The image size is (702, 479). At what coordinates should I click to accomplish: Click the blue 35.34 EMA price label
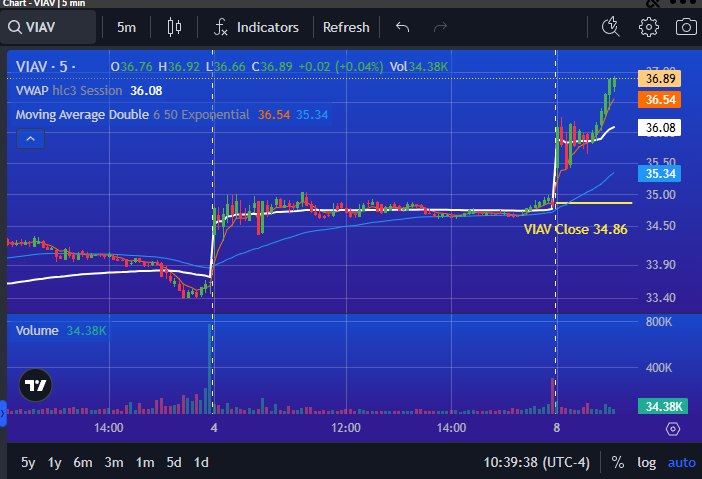pos(659,173)
